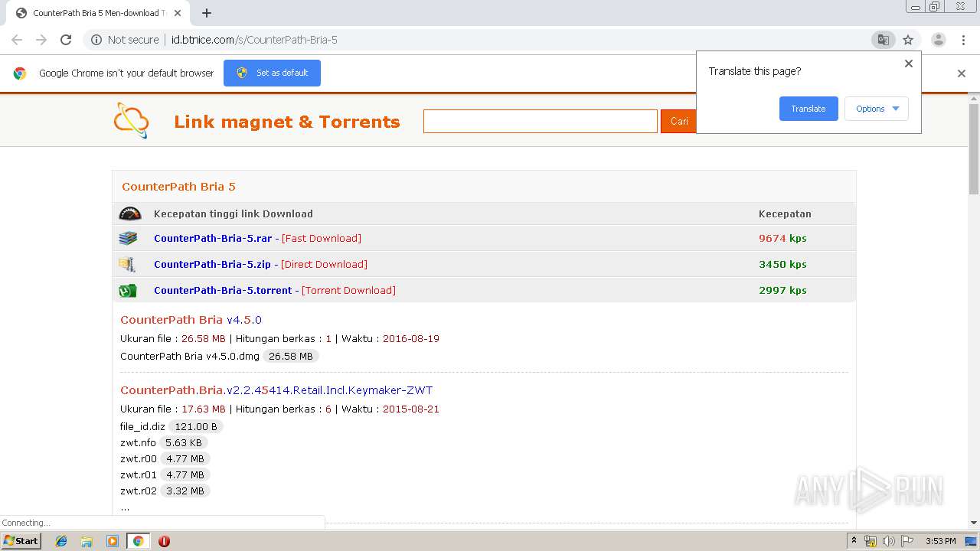
Task: Click the Translate button
Action: (x=808, y=109)
